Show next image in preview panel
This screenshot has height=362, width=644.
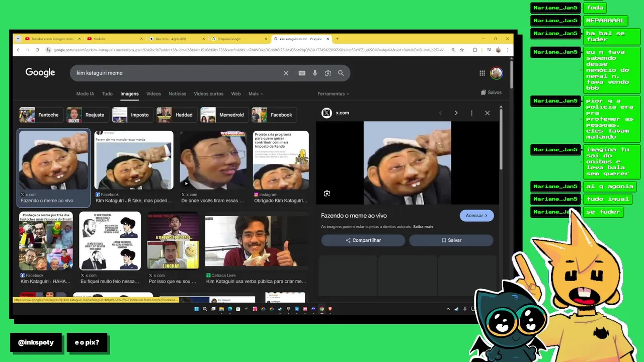coord(456,113)
